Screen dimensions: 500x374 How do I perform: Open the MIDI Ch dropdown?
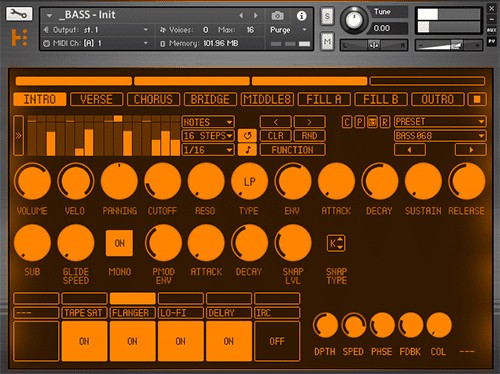click(x=96, y=43)
